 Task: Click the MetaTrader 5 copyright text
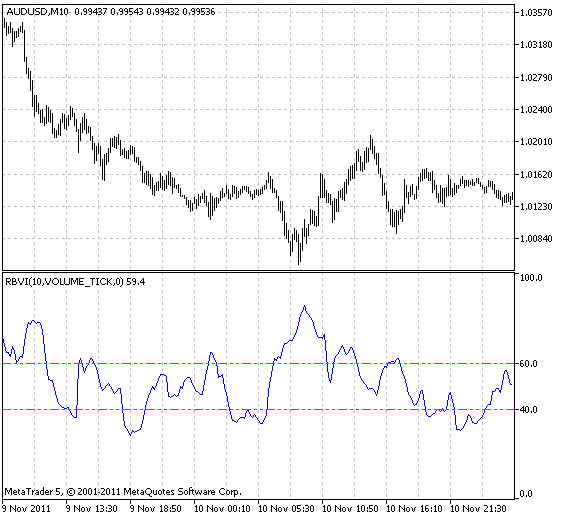(x=123, y=492)
